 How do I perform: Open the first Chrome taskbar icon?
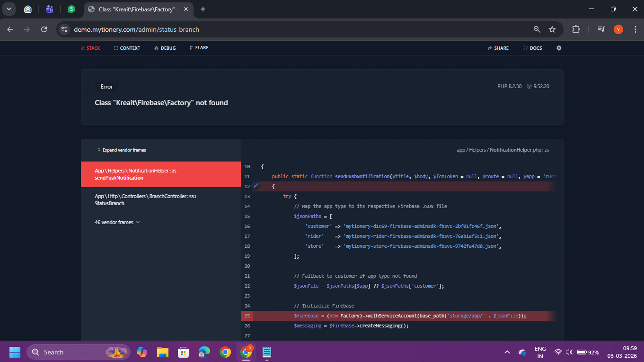(x=225, y=352)
